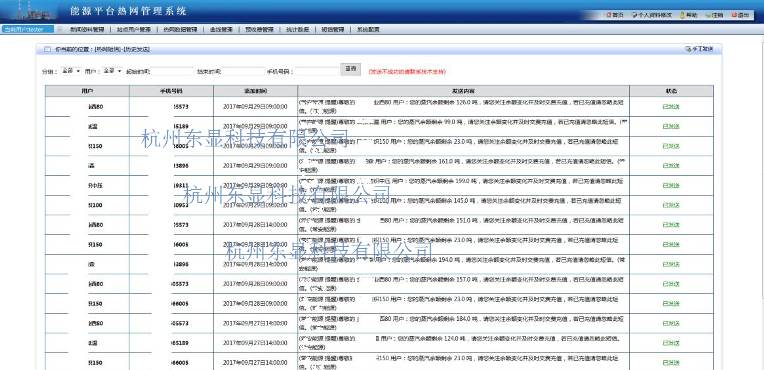Click 已发送 status in the 126.0 吨 row
The image size is (764, 370).
671,107
